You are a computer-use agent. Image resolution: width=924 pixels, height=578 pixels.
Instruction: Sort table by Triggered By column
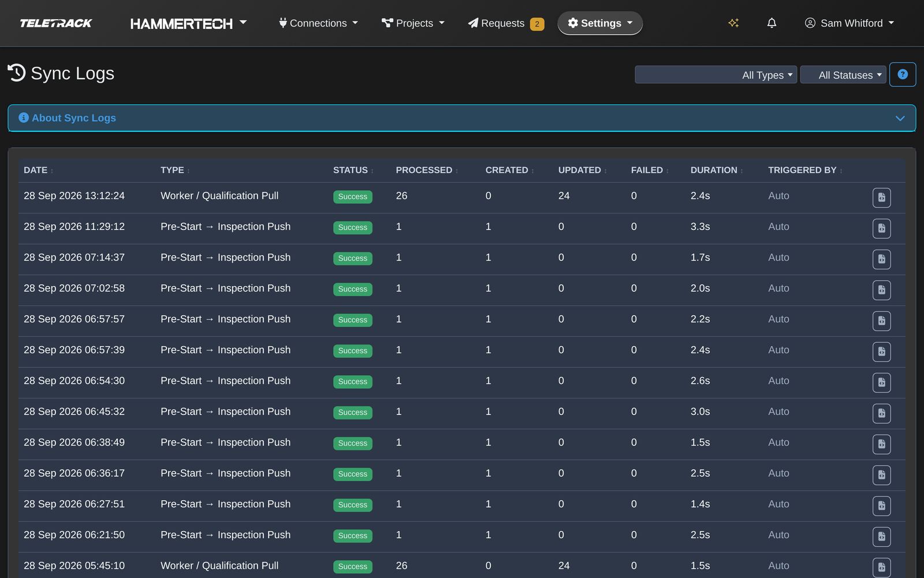tap(805, 170)
